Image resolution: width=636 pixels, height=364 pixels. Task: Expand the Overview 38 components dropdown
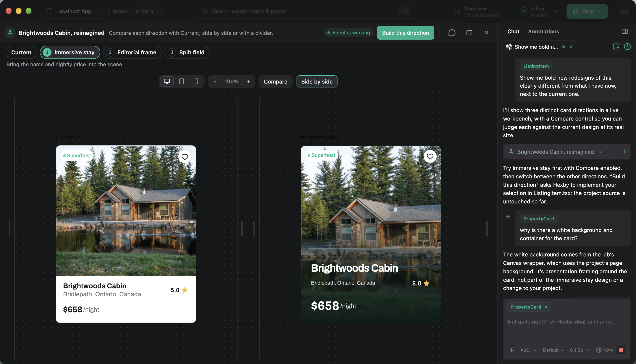[x=481, y=11]
